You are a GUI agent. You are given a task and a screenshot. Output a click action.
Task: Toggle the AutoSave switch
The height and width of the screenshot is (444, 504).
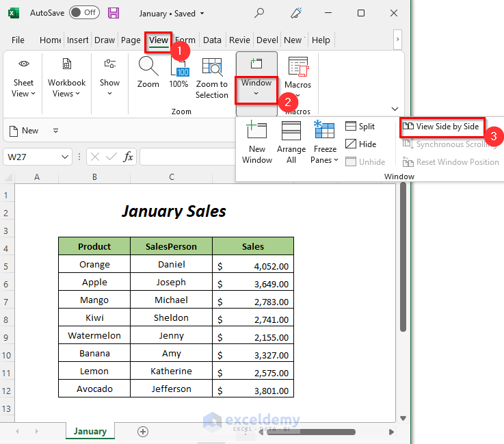[85, 13]
